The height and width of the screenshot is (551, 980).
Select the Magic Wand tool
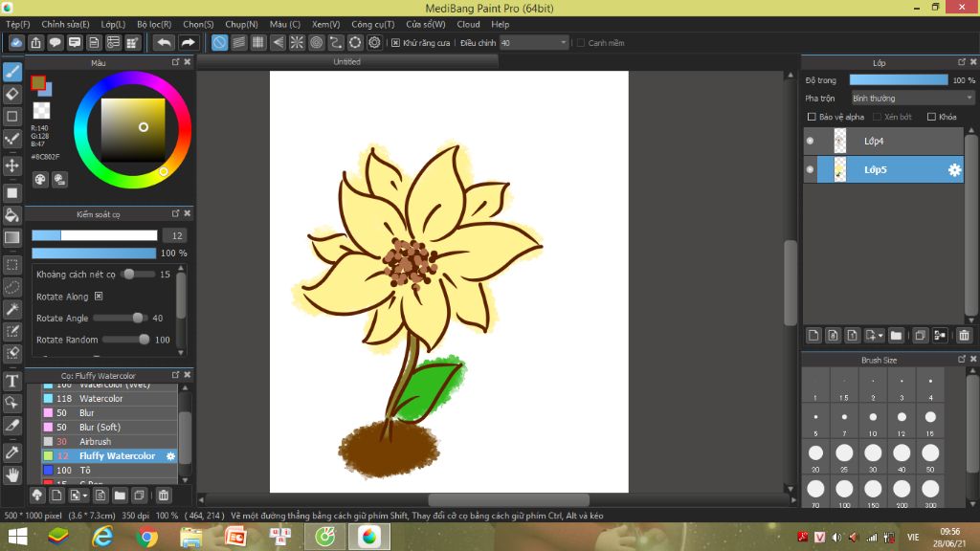tap(12, 309)
